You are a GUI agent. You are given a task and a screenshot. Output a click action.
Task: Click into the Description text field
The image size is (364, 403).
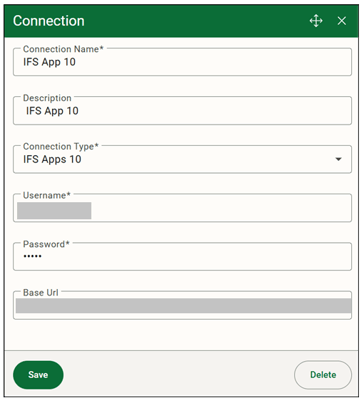pos(182,111)
